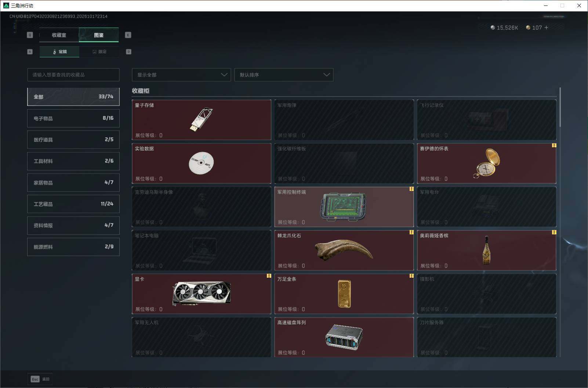The image size is (588, 388).
Task: Click the 显卡 graphics card icon
Action: (202, 294)
